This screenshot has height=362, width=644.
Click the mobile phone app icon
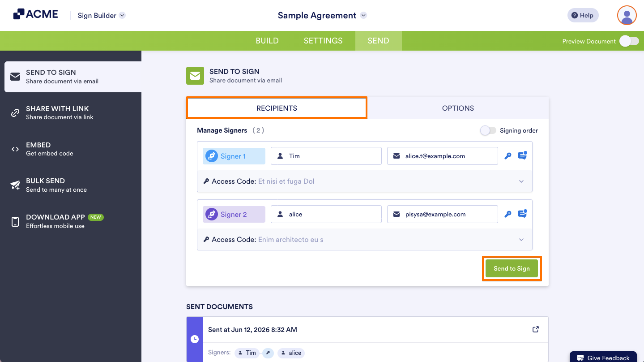pos(15,221)
